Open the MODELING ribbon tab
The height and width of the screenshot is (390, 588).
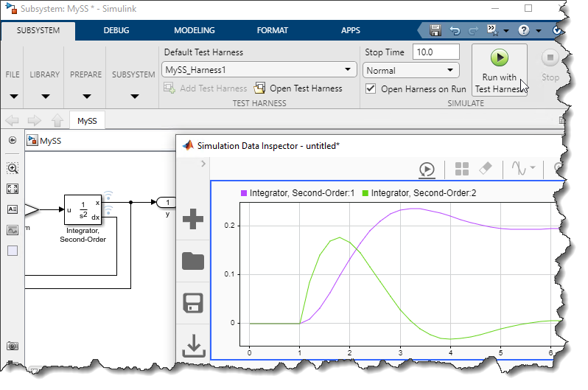(195, 31)
